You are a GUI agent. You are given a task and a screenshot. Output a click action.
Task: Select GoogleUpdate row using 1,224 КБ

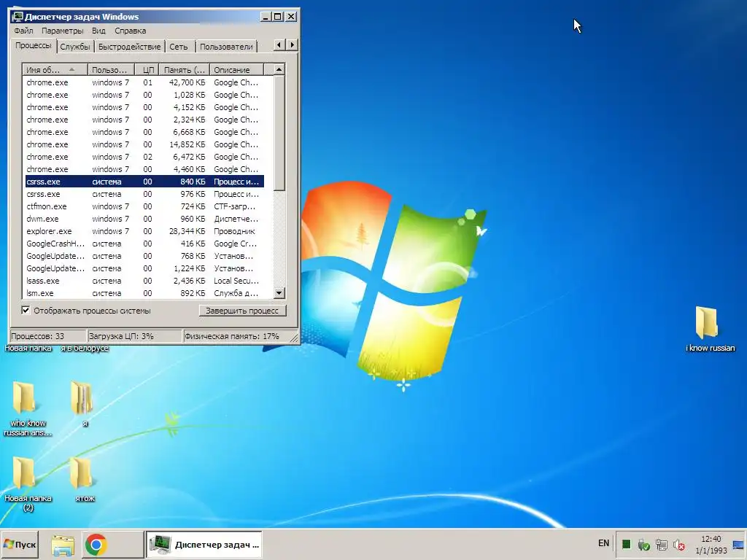click(x=144, y=268)
